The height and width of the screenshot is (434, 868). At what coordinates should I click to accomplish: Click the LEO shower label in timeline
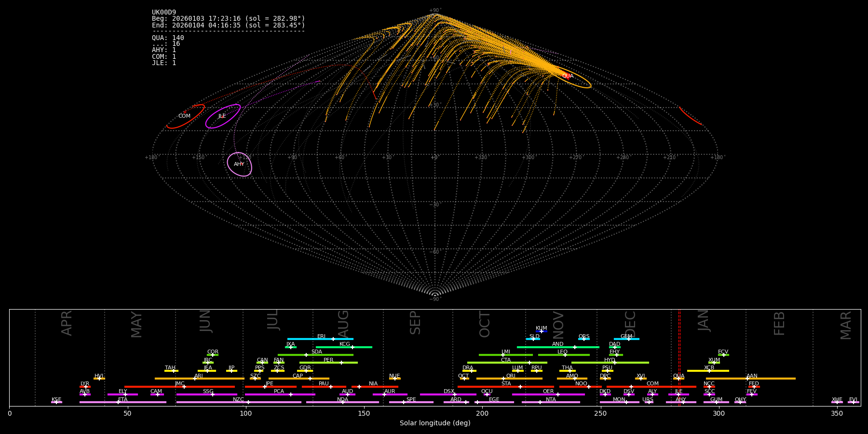tap(562, 352)
